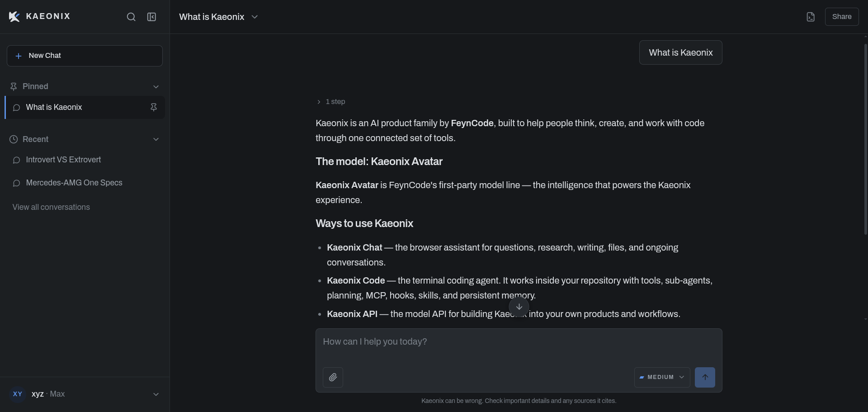Click the KAEONIX brand name text
868x412 pixels.
click(x=48, y=16)
